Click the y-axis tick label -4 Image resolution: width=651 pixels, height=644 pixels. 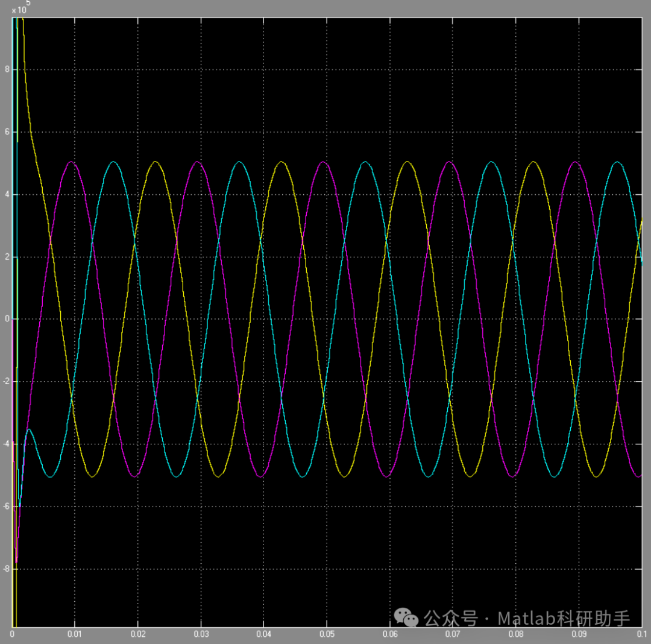(x=6, y=444)
